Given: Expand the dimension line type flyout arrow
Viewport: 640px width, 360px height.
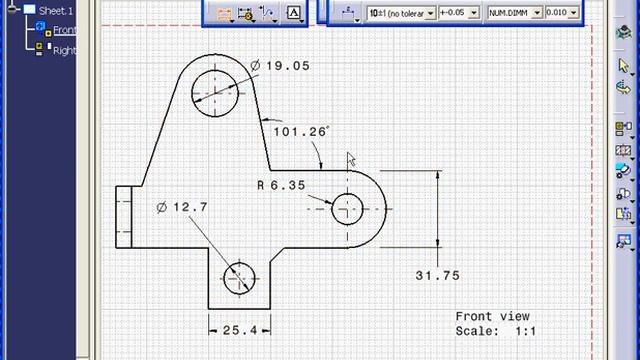Looking at the screenshot, I should point(358,20).
